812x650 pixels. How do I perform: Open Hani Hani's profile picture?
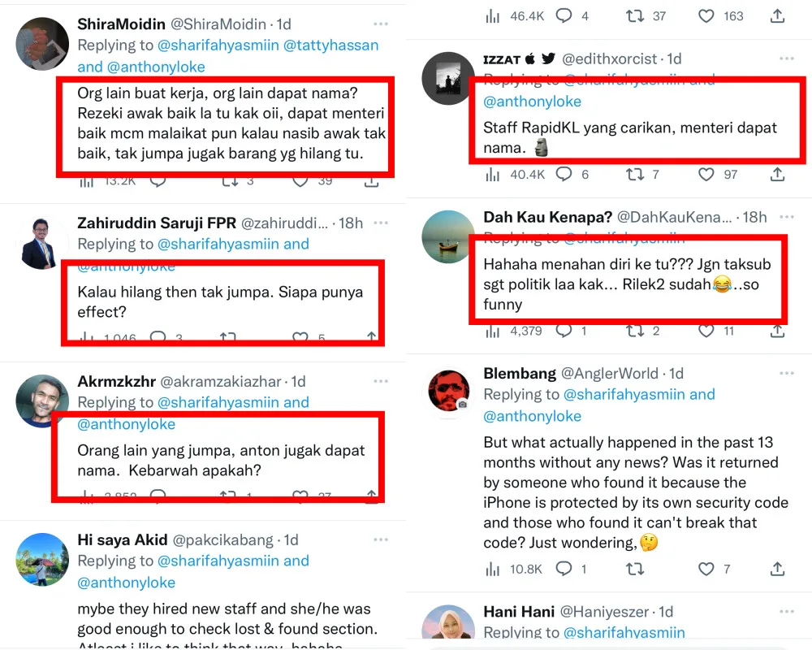[x=449, y=627]
